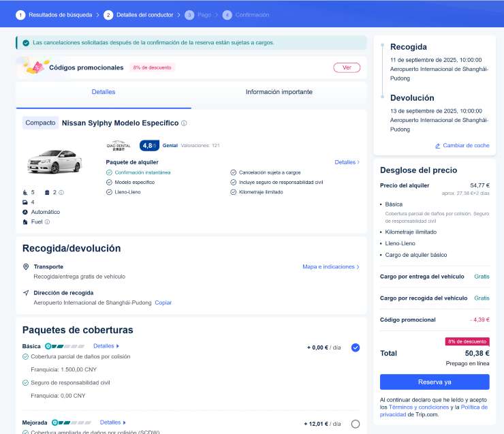Click check icon beside Kilometraje ilimitado
The image size is (504, 434).
coord(234,192)
